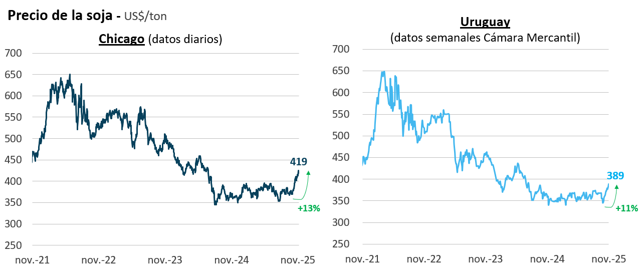The image size is (644, 270).
Task: Click nov.-23 x-axis label on Chicago chart
Action: tap(165, 260)
